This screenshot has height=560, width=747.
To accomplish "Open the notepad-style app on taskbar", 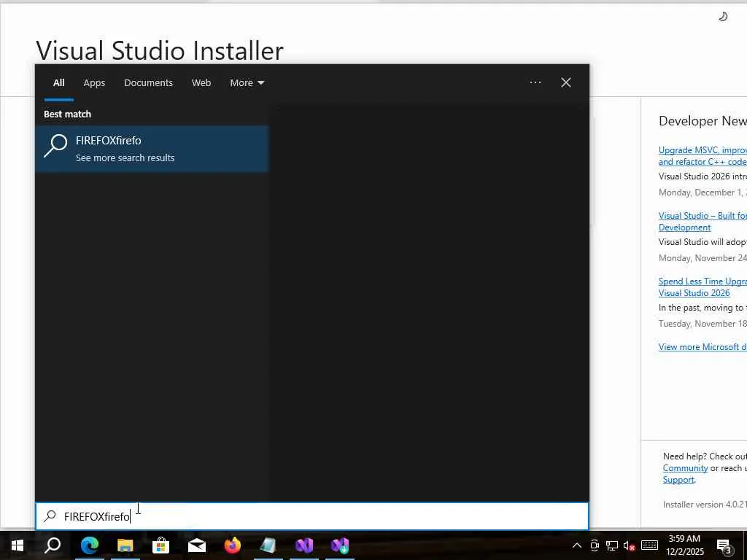I will [268, 545].
